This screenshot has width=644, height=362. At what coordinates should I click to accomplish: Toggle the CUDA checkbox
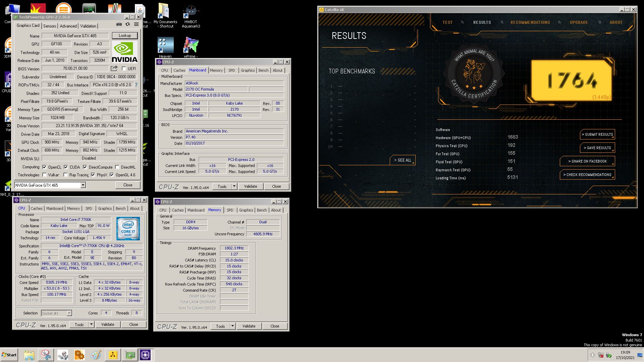coord(66,167)
